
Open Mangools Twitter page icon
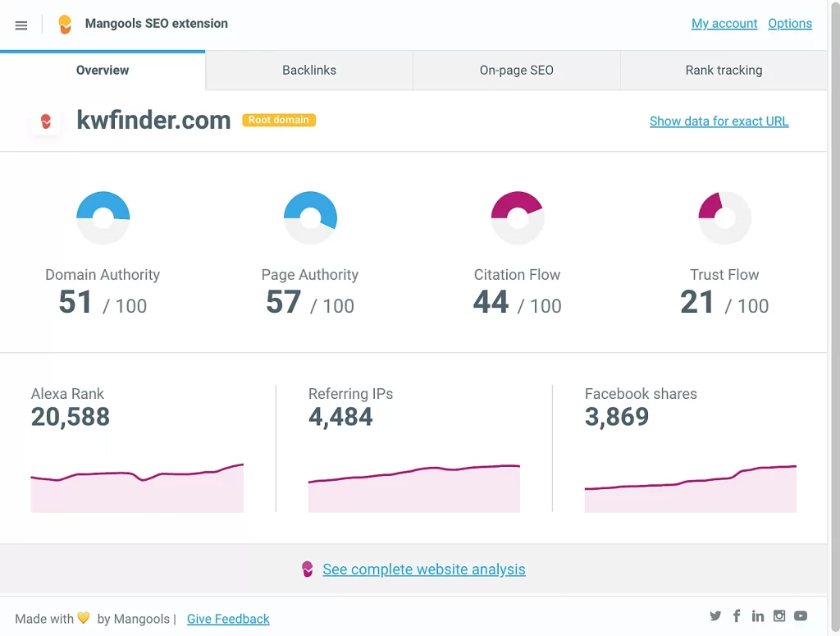coord(715,615)
